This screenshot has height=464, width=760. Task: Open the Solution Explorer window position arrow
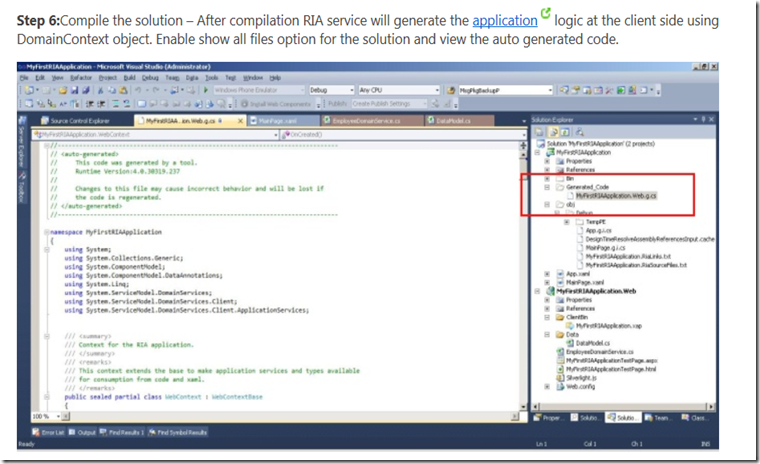695,119
